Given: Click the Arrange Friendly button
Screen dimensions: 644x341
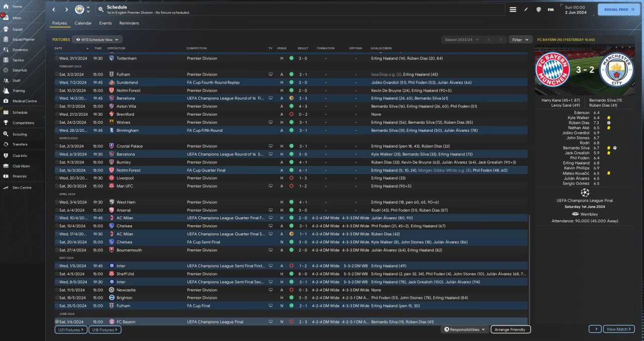Looking at the screenshot, I should (511, 329).
